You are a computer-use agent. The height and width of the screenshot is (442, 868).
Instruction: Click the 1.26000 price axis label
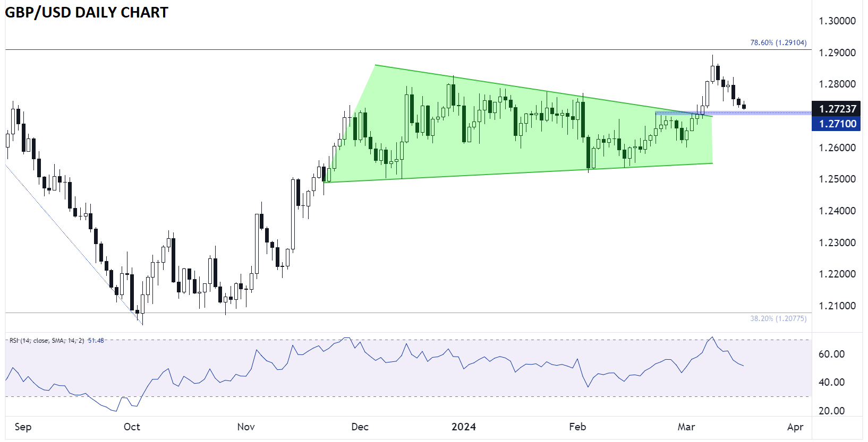837,148
